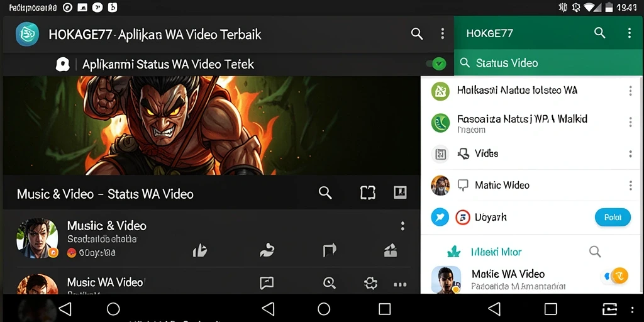Open comment icon on Music WA Video row
The image size is (644, 322).
click(267, 282)
